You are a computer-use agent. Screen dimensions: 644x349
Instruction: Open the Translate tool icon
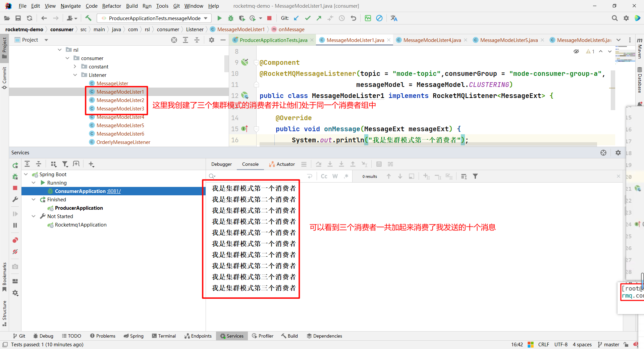394,18
